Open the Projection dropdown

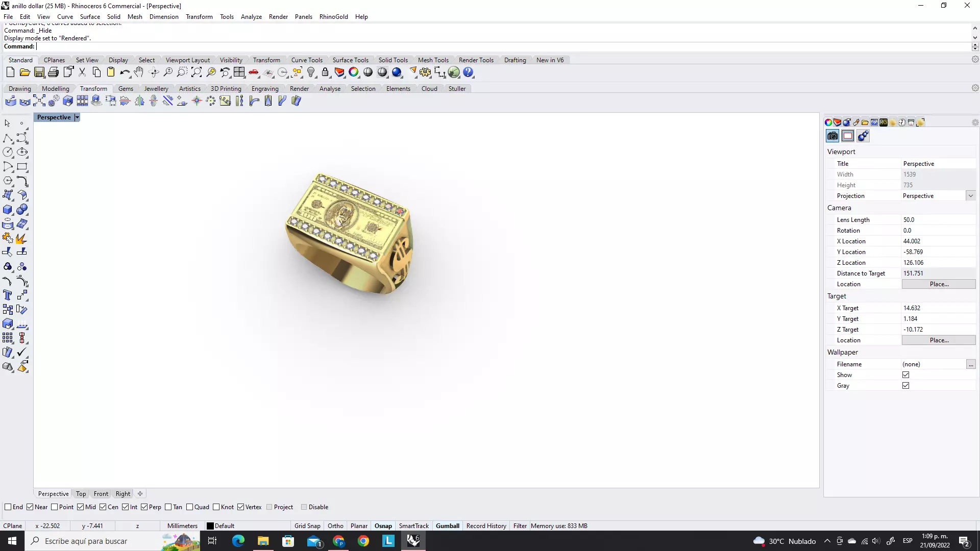point(970,196)
